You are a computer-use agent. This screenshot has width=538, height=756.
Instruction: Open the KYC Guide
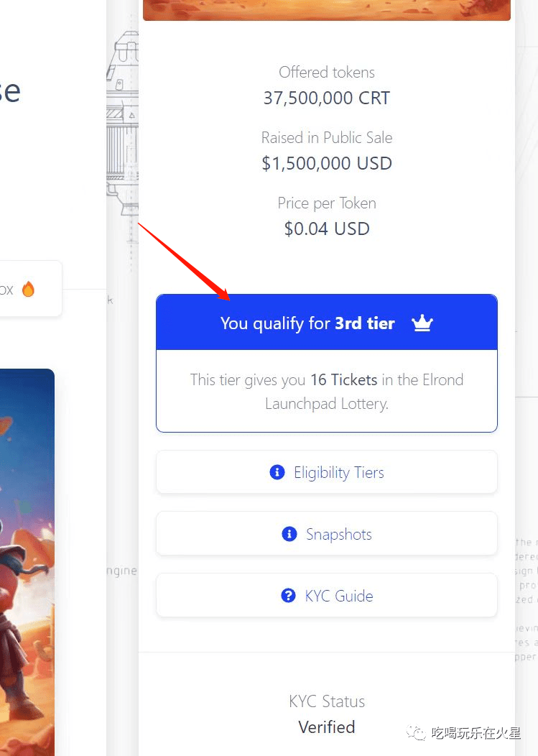pos(327,596)
